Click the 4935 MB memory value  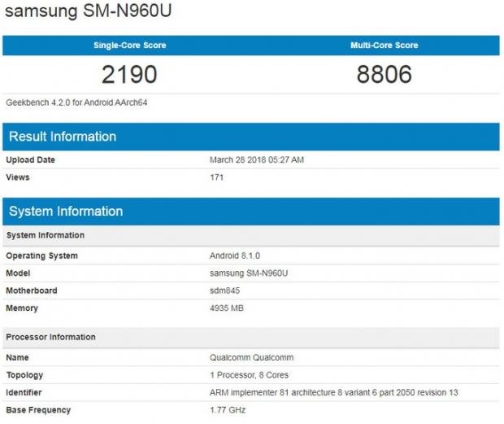pos(227,308)
